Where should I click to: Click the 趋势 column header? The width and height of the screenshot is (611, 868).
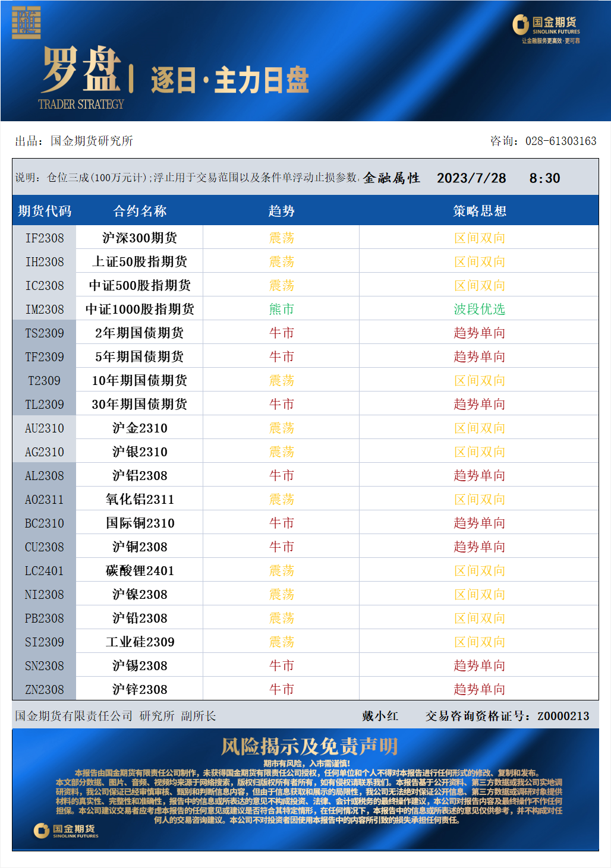click(x=281, y=211)
